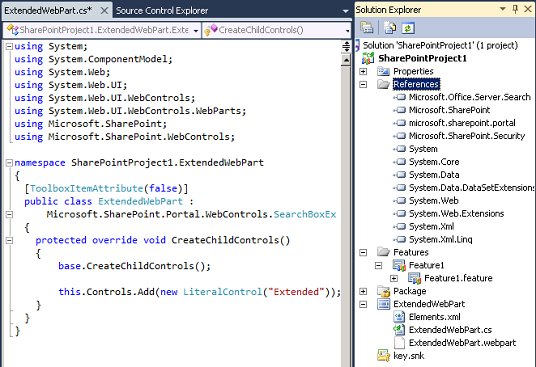Open Solution Explorer window position dropdown arrow

[503, 9]
